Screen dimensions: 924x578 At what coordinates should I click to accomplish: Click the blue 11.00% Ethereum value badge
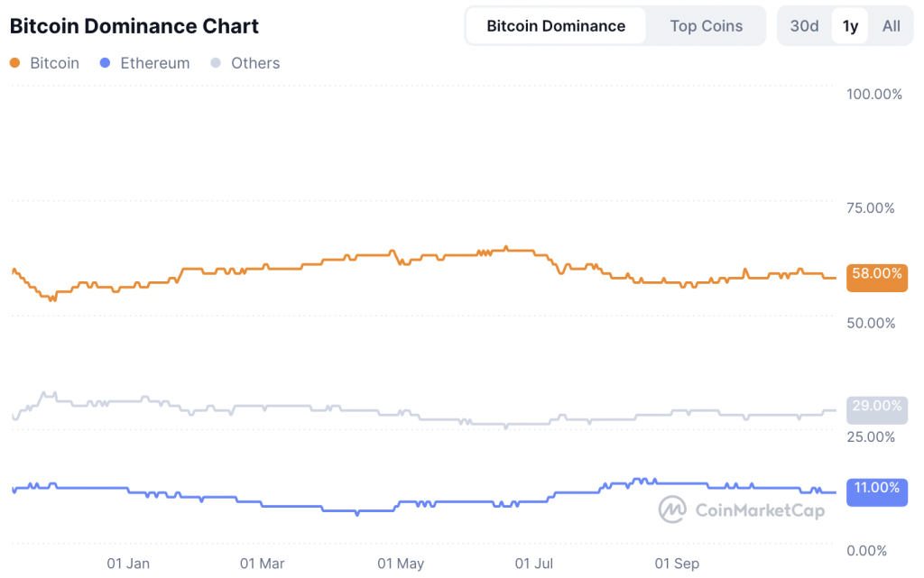[877, 489]
